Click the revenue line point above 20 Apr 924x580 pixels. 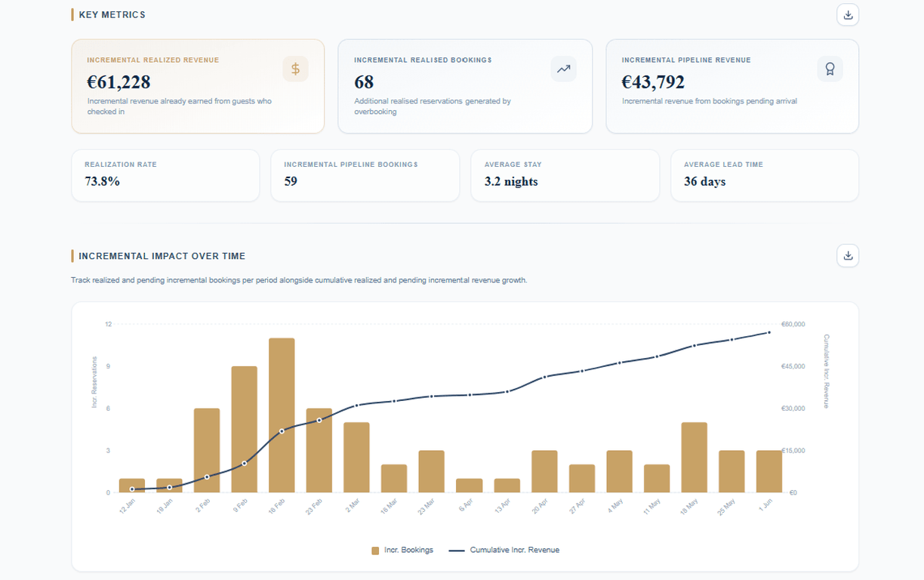click(544, 377)
